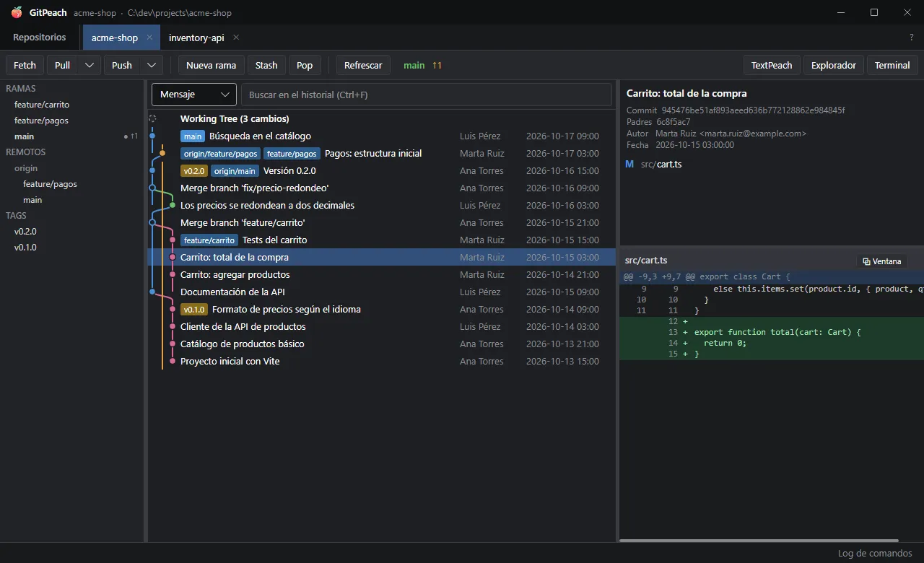Click the Fetch button
Image resolution: width=924 pixels, height=563 pixels.
tap(25, 65)
